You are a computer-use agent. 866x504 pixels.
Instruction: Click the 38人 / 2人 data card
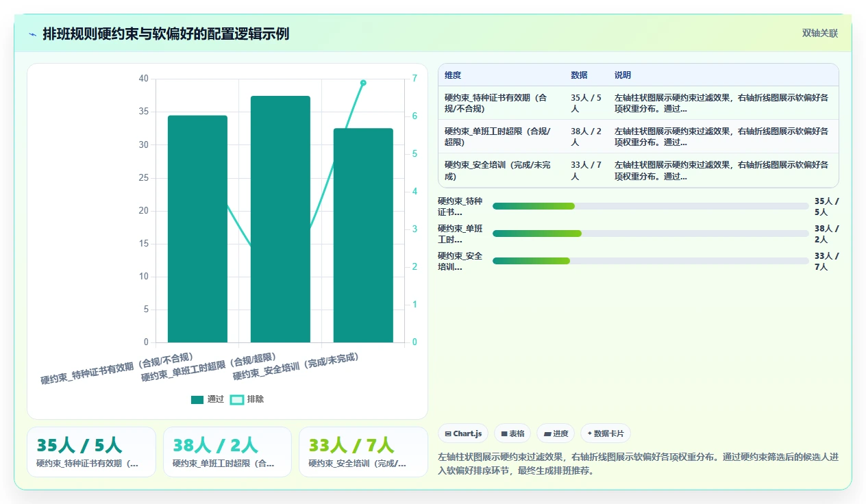(x=227, y=452)
